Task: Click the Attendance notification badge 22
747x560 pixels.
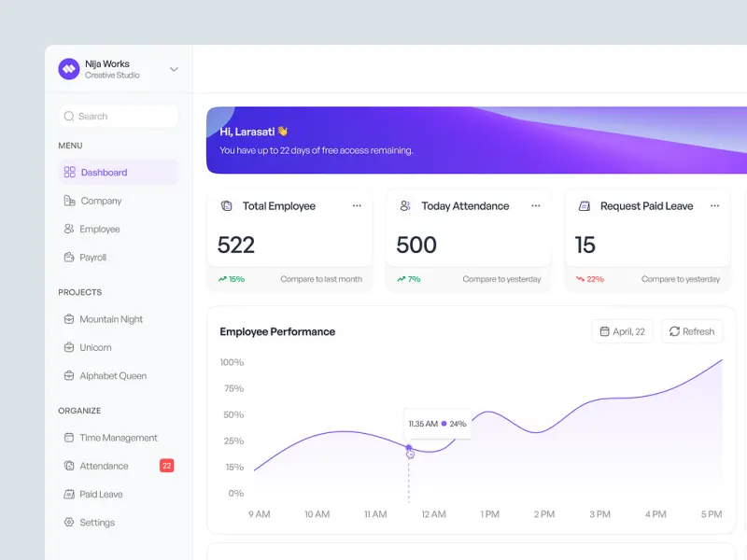Action: click(x=166, y=466)
